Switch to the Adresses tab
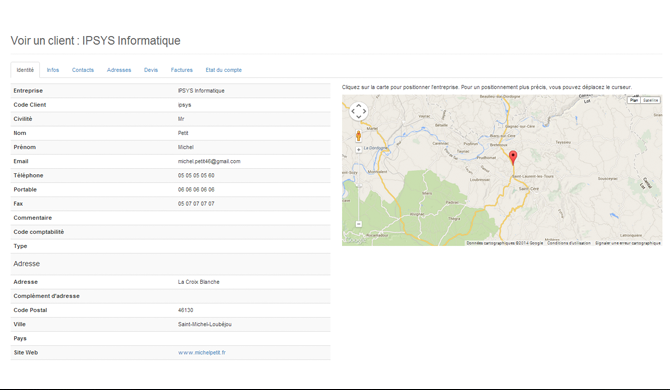The width and height of the screenshot is (670, 390). point(119,70)
